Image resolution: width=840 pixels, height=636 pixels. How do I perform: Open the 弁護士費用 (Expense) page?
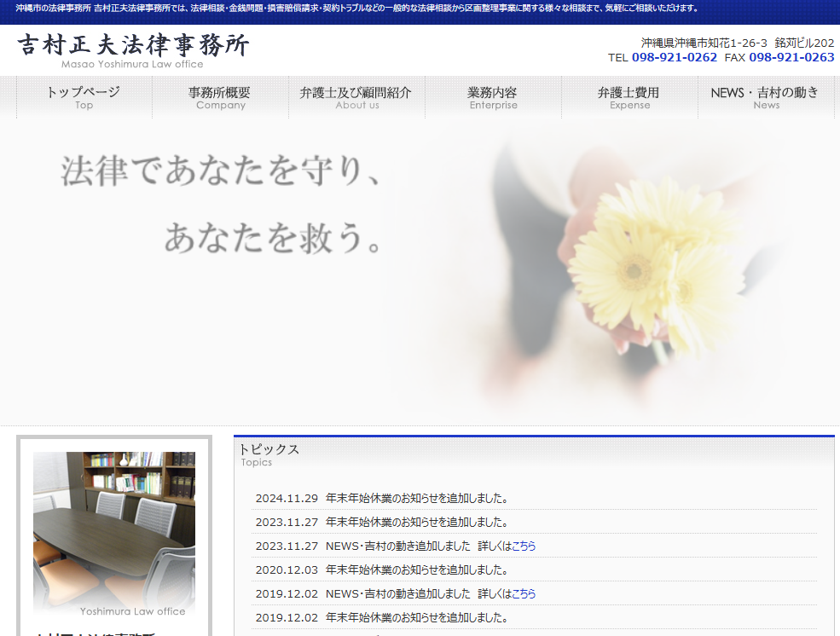point(629,98)
